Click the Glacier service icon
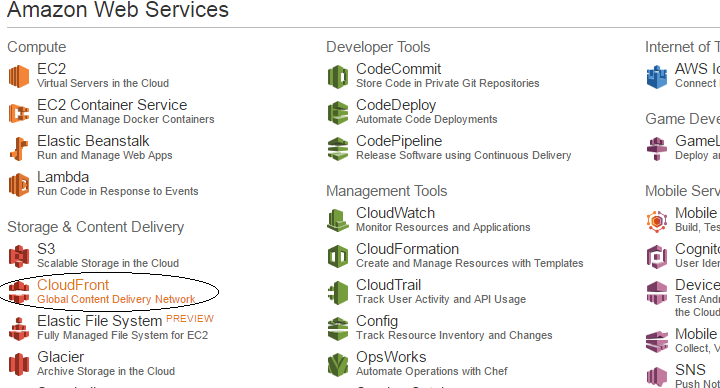This screenshot has width=720, height=388. (x=19, y=365)
